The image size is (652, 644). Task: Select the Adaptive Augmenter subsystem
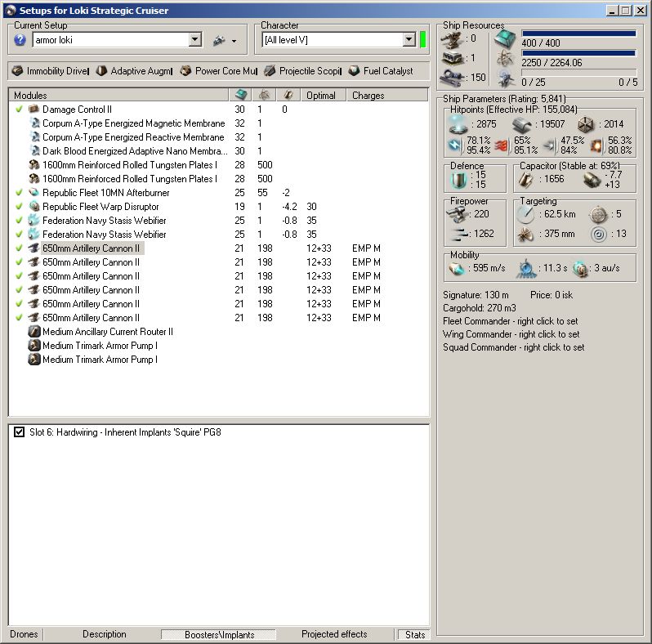(134, 71)
